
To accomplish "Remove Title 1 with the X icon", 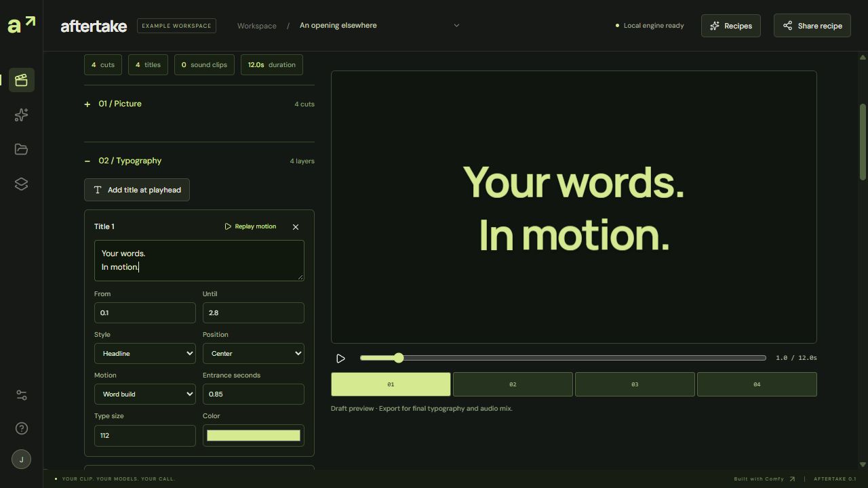I will [296, 227].
